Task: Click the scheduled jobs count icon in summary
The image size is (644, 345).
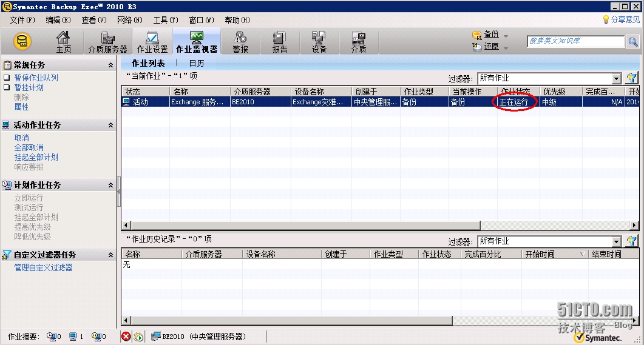Action: click(96, 337)
